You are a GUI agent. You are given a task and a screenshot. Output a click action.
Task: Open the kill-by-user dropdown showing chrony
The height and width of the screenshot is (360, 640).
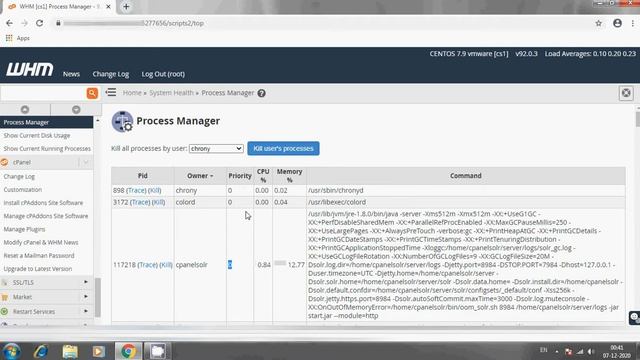[x=216, y=149]
